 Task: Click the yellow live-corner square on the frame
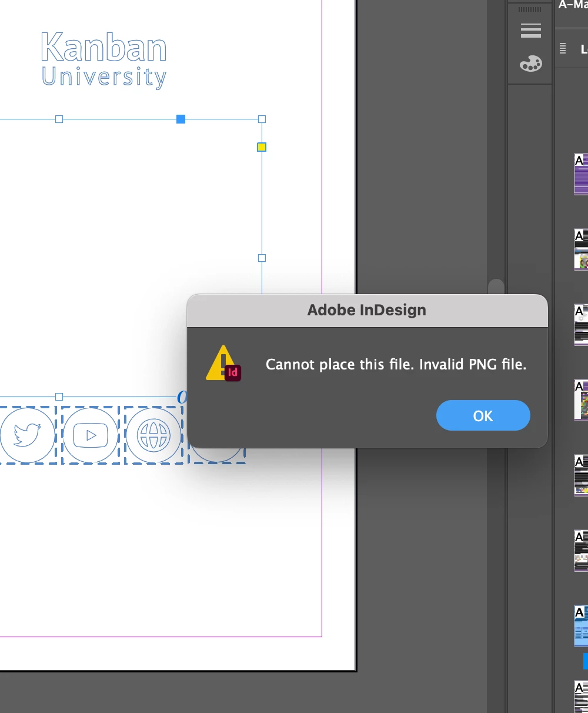[x=262, y=147]
